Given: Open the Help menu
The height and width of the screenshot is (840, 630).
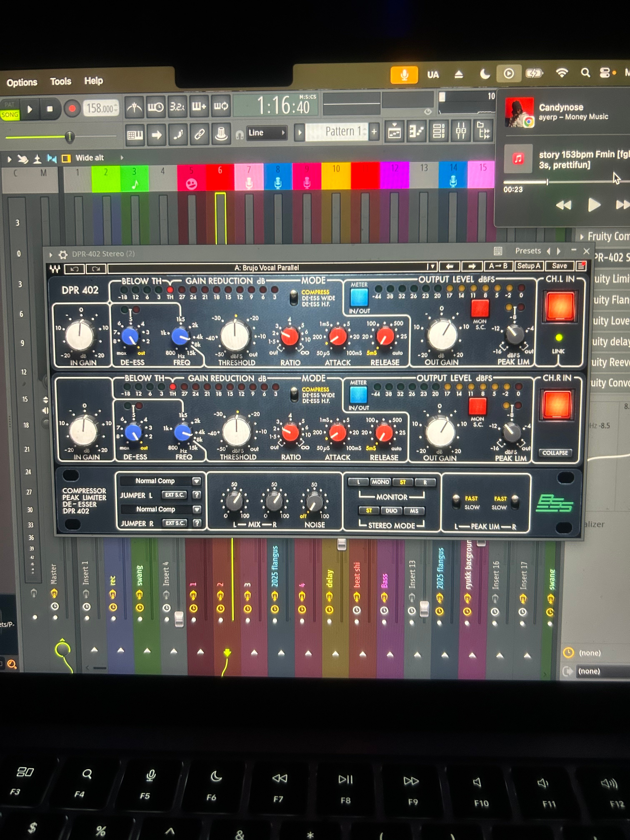Looking at the screenshot, I should click(93, 80).
